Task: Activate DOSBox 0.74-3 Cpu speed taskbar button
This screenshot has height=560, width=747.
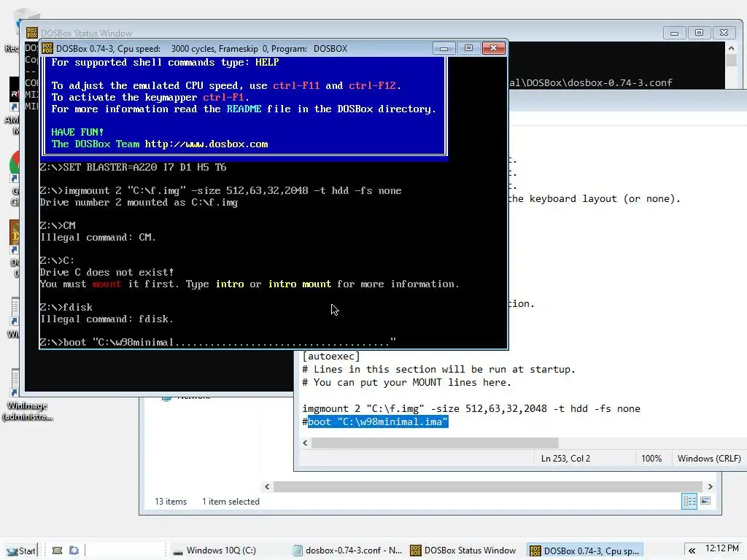Action: 584,551
